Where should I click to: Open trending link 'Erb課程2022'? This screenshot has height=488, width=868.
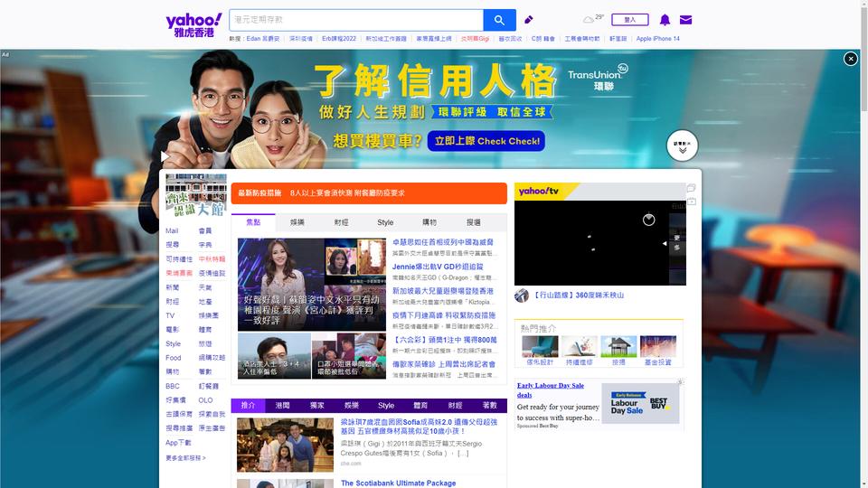[339, 39]
